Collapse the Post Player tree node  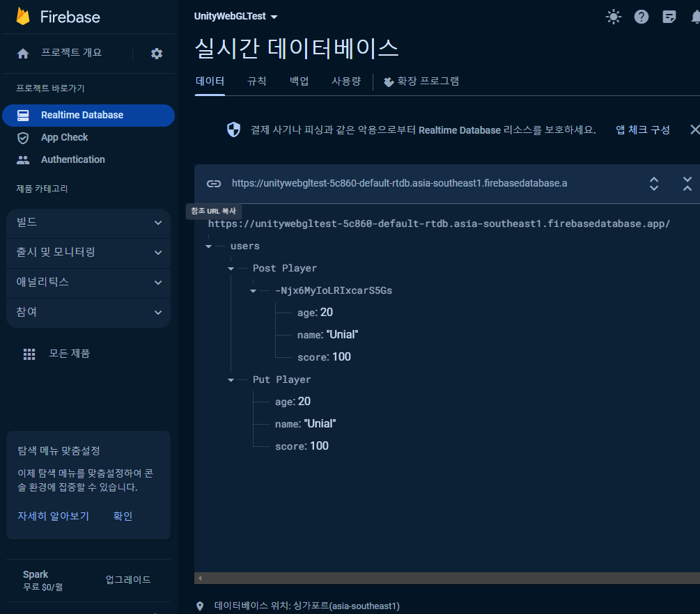point(231,268)
